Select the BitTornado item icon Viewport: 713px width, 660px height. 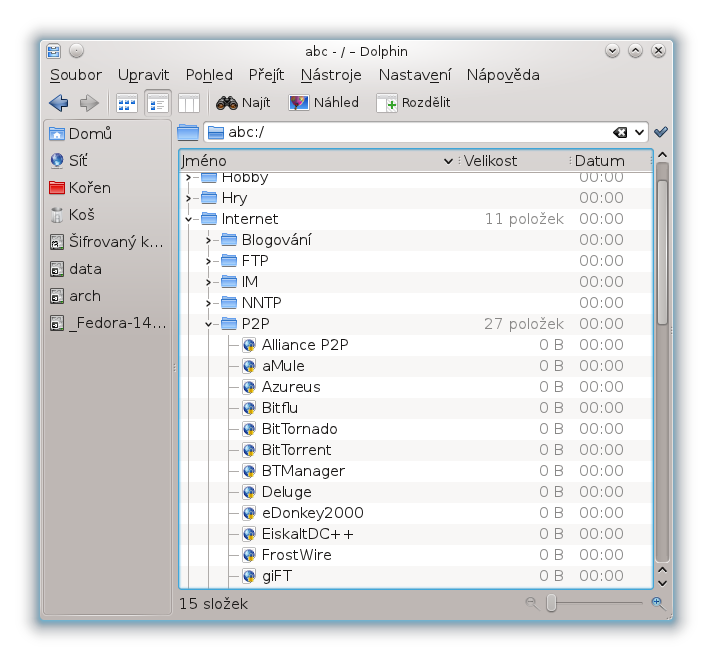pyautogui.click(x=249, y=429)
